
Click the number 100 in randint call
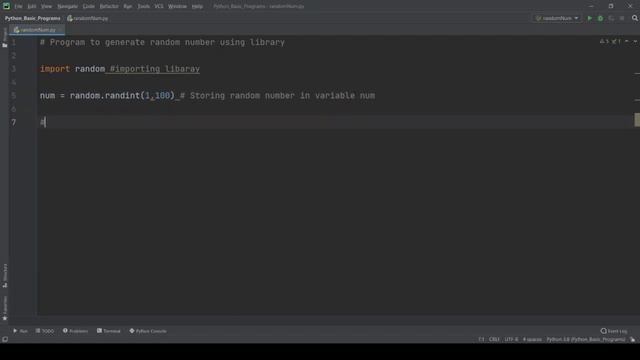coord(162,96)
